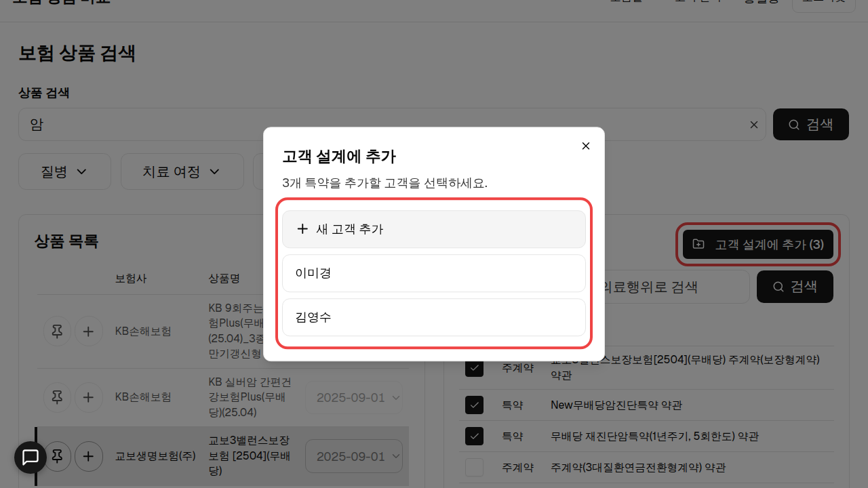The image size is (868, 488).
Task: Check the 주계약(3대질환연금전환형계약) 약관 checkbox
Action: 474,468
